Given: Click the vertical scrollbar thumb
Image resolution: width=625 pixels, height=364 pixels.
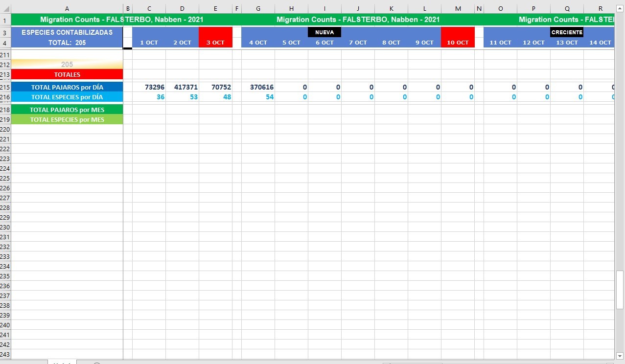Looking at the screenshot, I should tap(620, 289).
